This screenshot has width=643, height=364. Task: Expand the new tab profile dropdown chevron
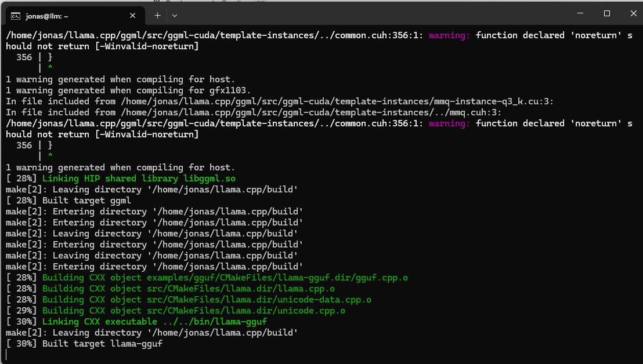(175, 16)
